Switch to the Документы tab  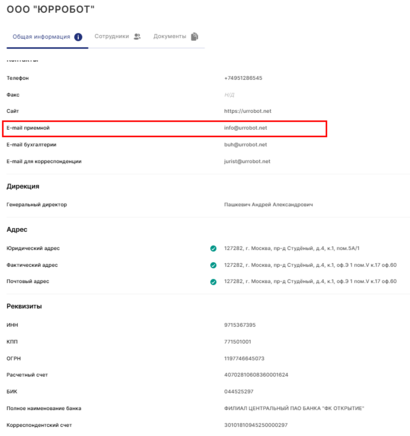(x=176, y=36)
